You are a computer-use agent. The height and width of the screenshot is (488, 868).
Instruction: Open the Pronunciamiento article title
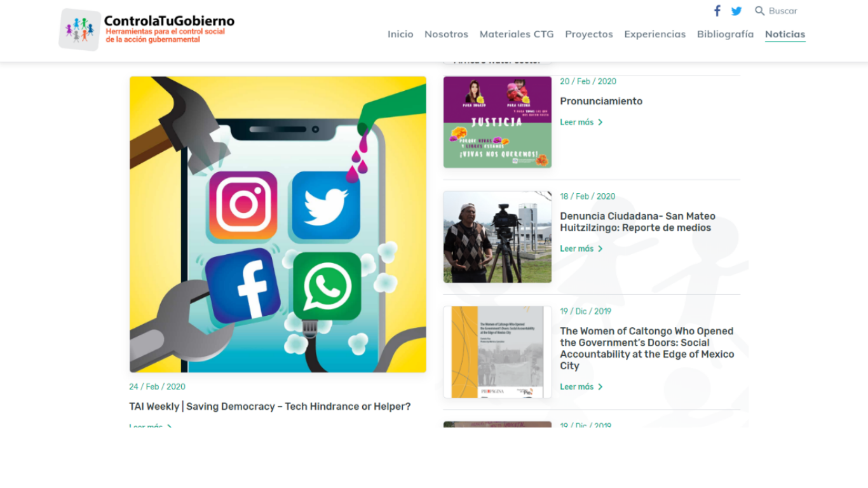(601, 101)
